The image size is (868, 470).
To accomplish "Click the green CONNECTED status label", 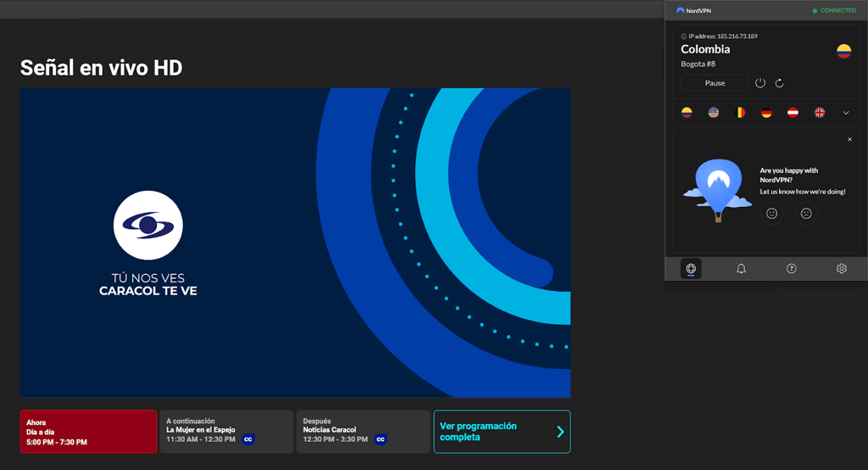I will coord(834,10).
